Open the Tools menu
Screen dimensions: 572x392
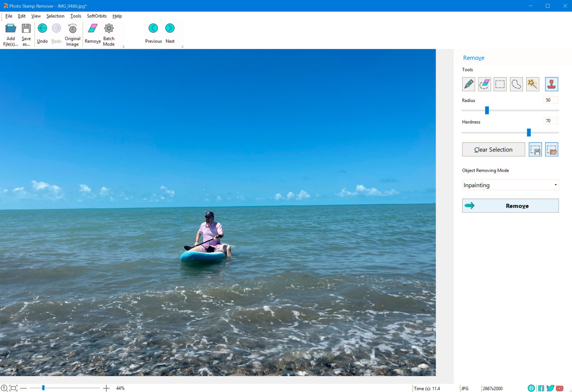pyautogui.click(x=75, y=16)
